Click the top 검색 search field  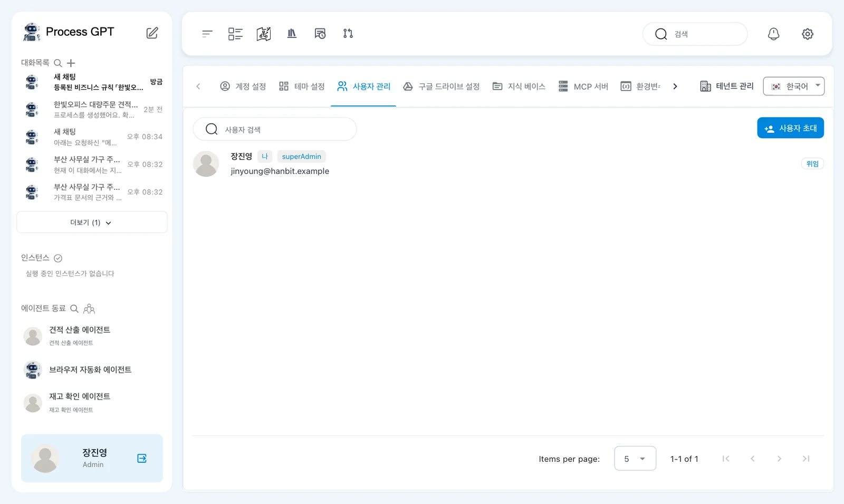[x=695, y=34]
